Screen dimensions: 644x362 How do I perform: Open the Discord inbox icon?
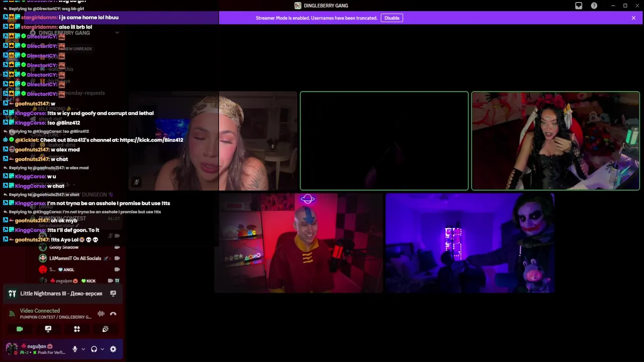[579, 6]
